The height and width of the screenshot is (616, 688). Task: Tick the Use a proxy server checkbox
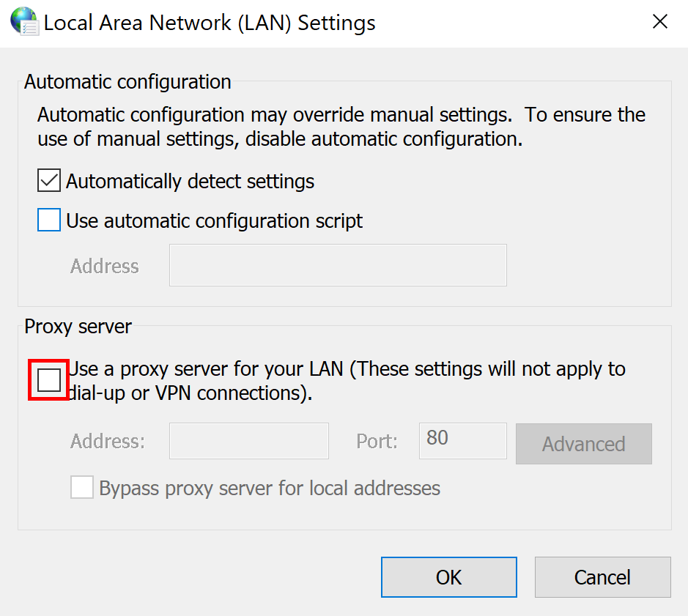click(49, 380)
